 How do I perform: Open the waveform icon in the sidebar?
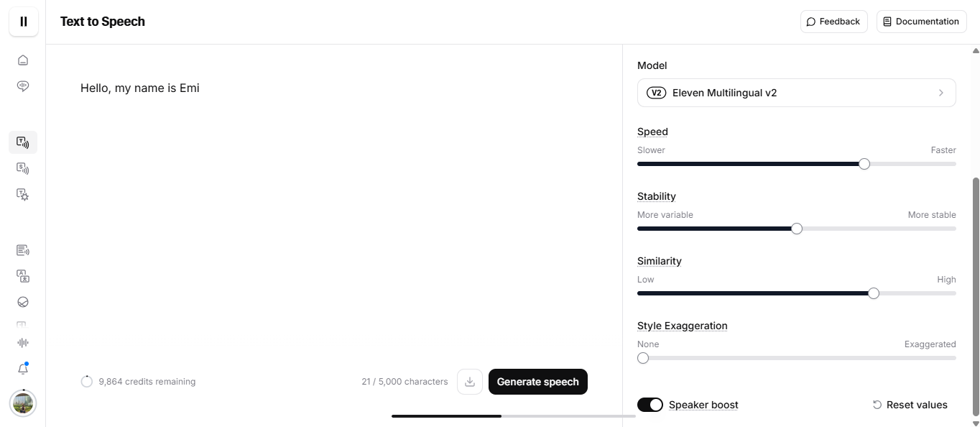click(x=23, y=343)
